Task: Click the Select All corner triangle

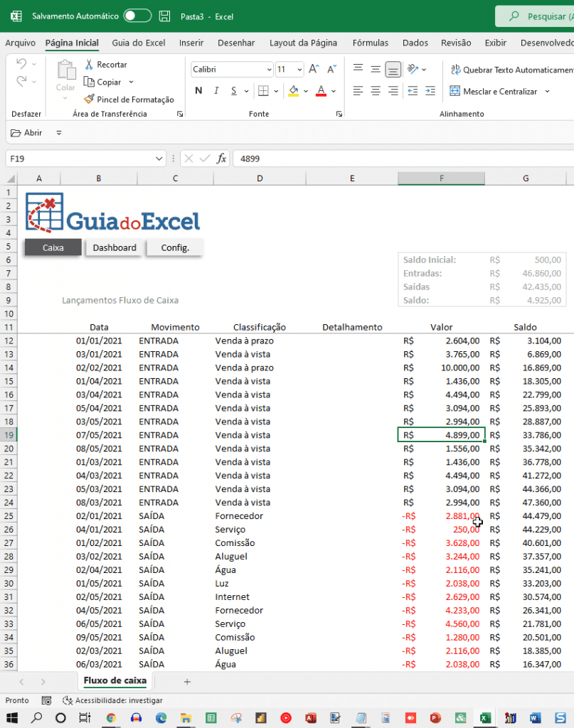Action: click(11, 178)
